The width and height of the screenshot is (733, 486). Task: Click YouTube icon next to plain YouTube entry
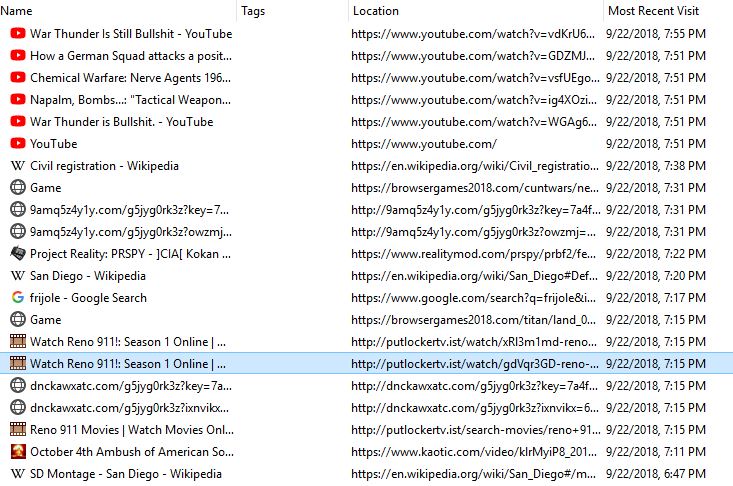point(18,143)
